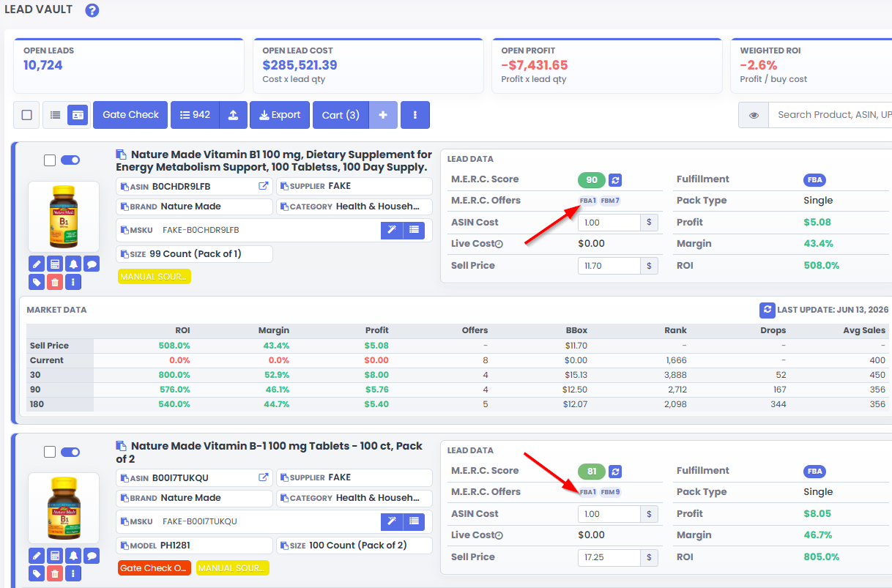This screenshot has width=892, height=588.
Task: Refresh the M.E.R.C. Score of 90
Action: (x=615, y=179)
